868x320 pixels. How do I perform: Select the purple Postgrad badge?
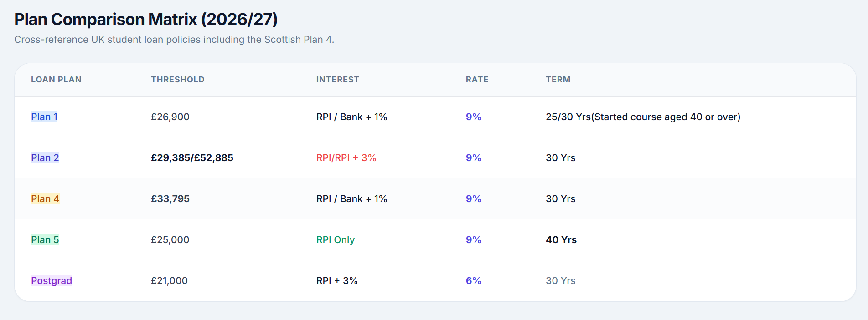pos(52,281)
